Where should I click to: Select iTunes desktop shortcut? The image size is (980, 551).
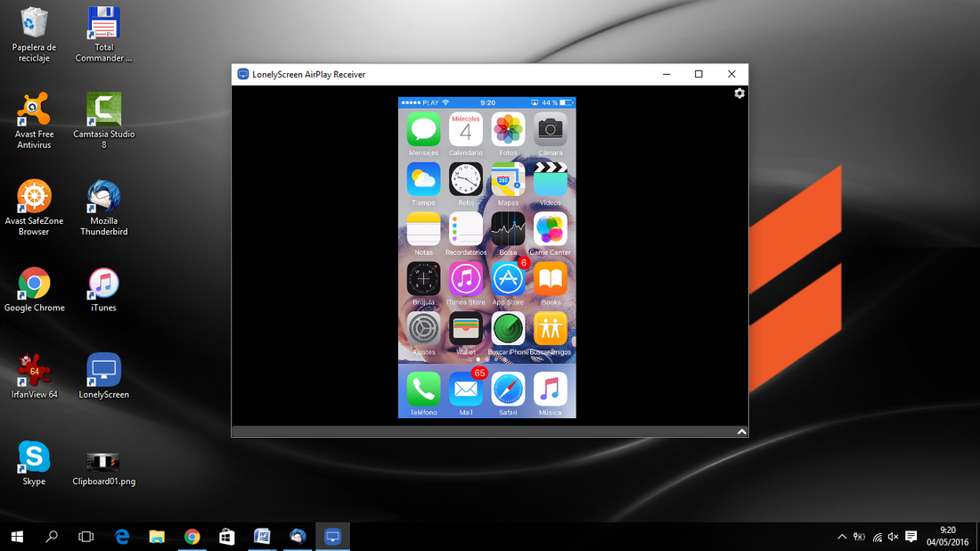click(103, 290)
